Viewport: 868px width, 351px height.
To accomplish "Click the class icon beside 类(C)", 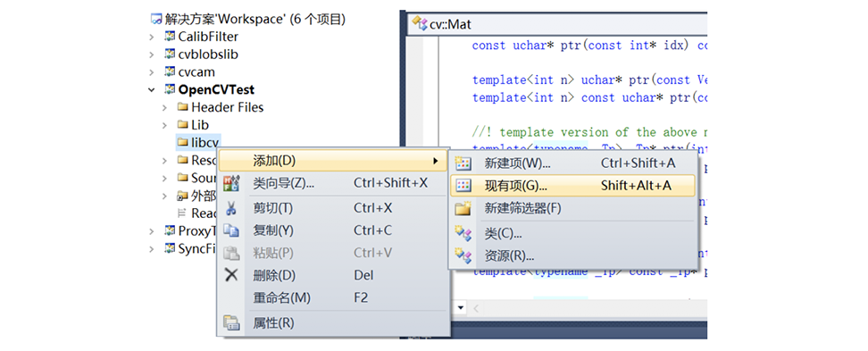I will [463, 234].
